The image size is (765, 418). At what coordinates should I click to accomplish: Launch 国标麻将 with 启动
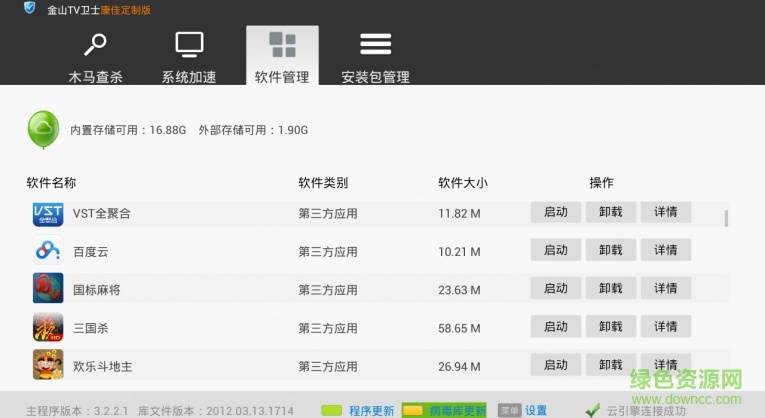coord(556,288)
